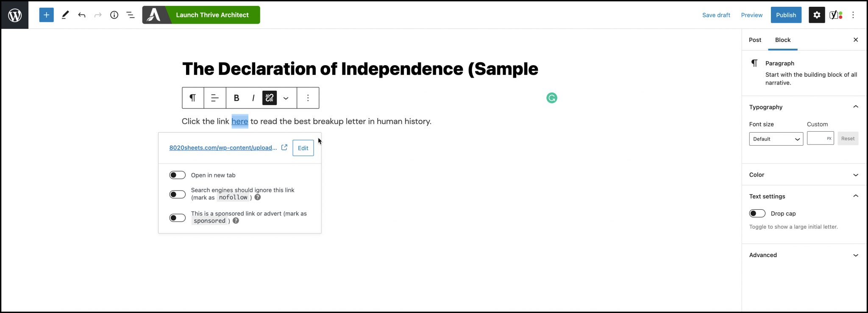Turn on the Drop cap toggle

click(757, 213)
